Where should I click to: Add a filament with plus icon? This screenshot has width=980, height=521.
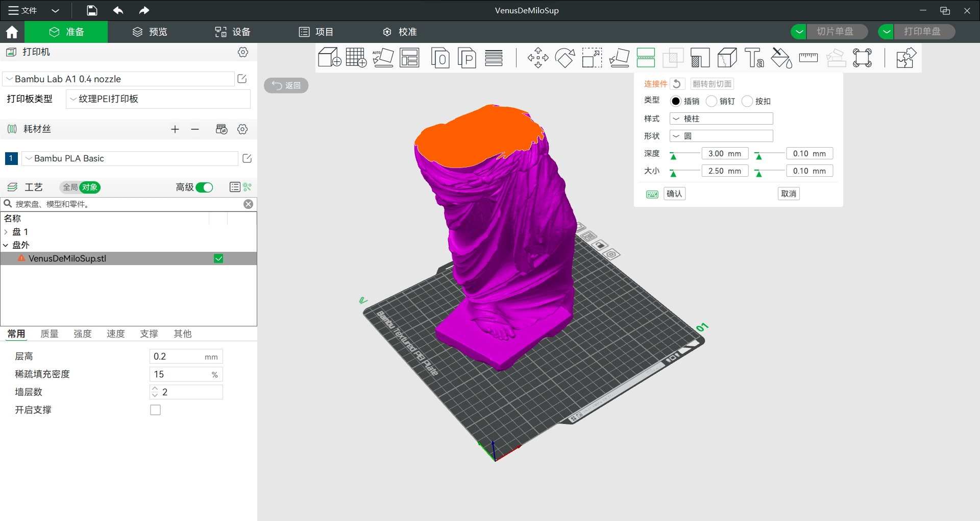[x=175, y=129]
